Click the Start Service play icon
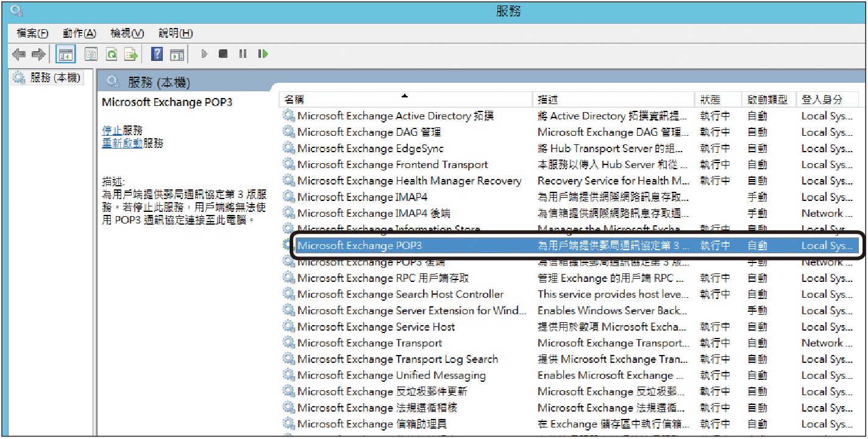Image resolution: width=868 pixels, height=439 pixels. (x=204, y=54)
